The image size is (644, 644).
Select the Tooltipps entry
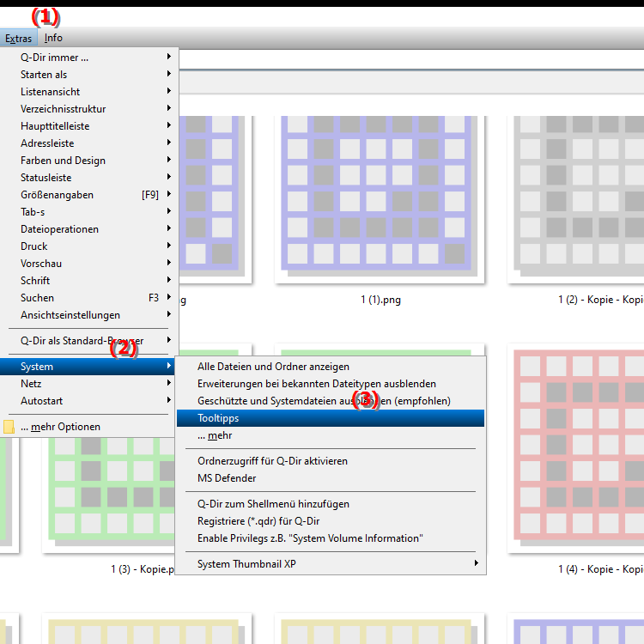click(331, 418)
